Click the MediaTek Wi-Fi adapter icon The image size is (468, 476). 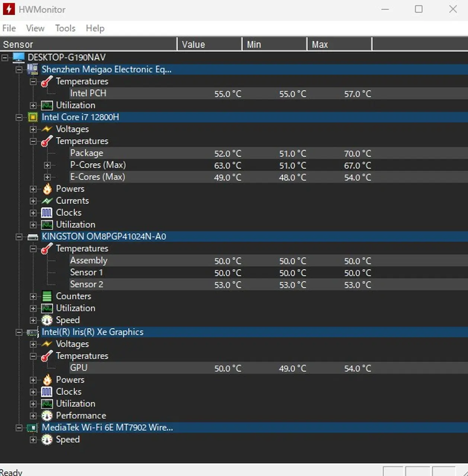[32, 428]
